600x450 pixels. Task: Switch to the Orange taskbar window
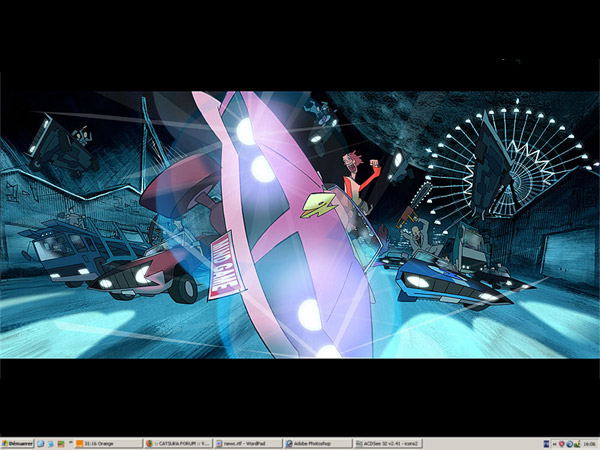[108, 444]
